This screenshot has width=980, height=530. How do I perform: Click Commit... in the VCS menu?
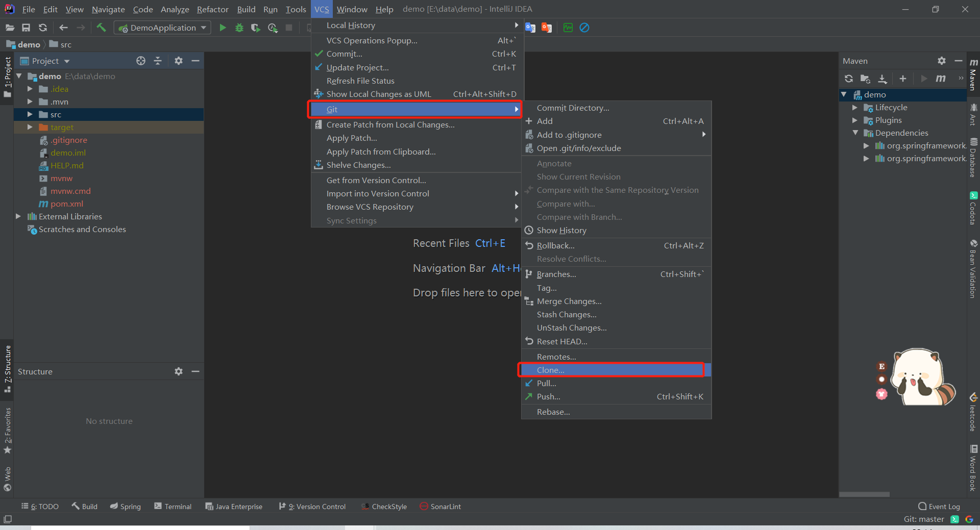(x=416, y=54)
